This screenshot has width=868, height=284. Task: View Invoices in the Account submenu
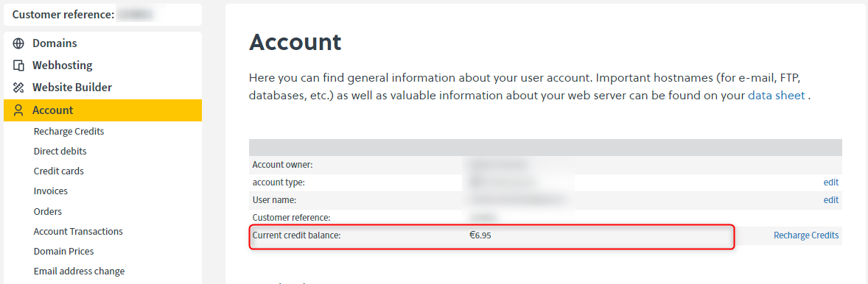(50, 191)
